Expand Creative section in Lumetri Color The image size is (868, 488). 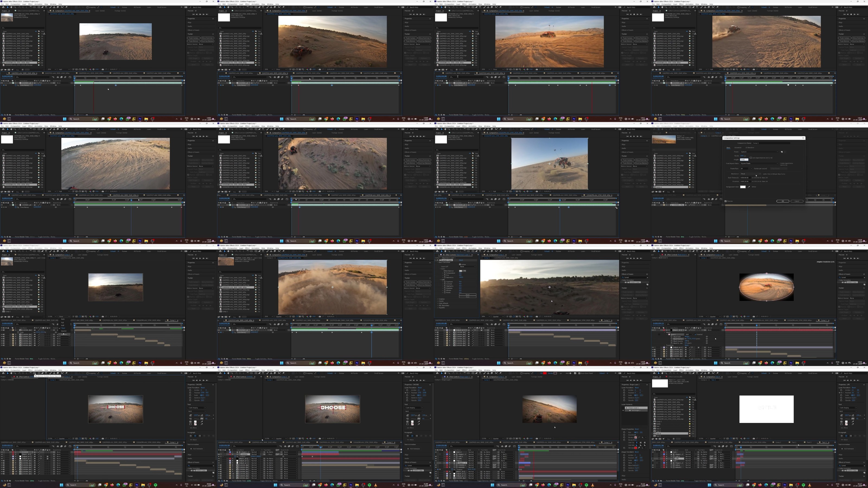click(438, 299)
